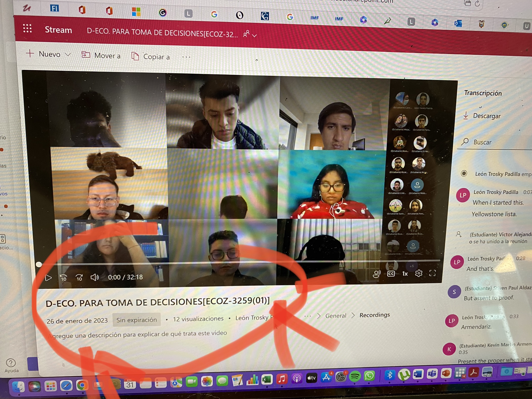Open video player settings gear
Image resolution: width=532 pixels, height=399 pixels.
pyautogui.click(x=419, y=273)
